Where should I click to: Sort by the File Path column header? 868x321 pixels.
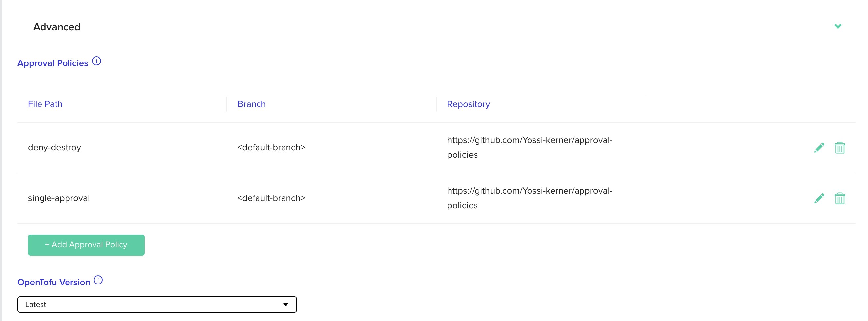tap(45, 104)
